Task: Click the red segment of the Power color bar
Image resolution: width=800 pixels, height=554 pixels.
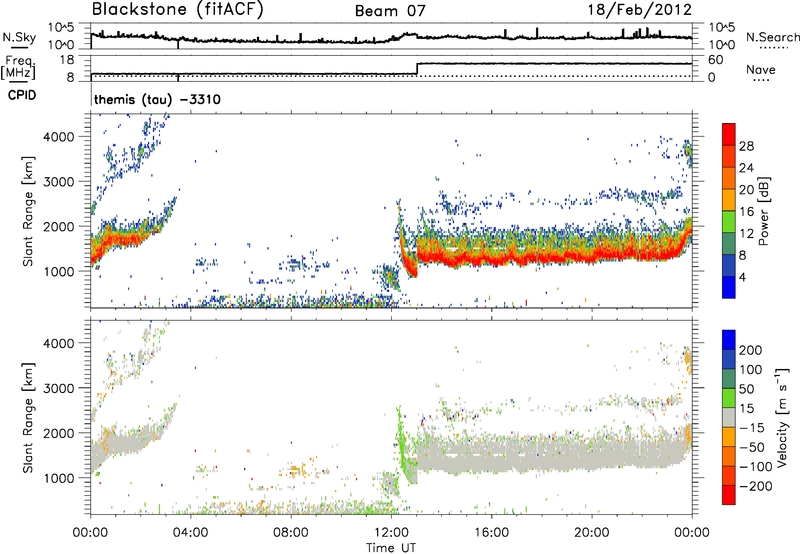Action: tap(729, 134)
